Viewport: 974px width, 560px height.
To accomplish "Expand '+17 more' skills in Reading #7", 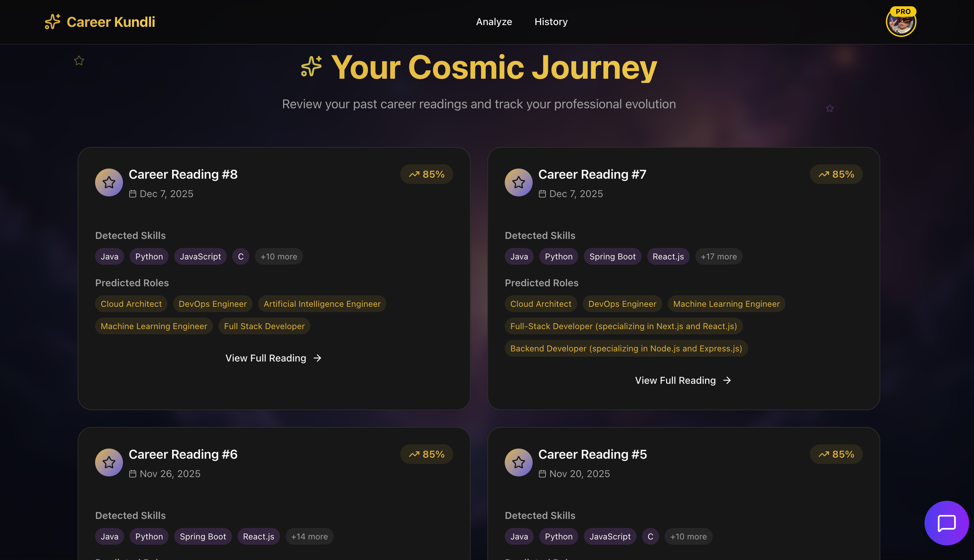I will [x=718, y=257].
